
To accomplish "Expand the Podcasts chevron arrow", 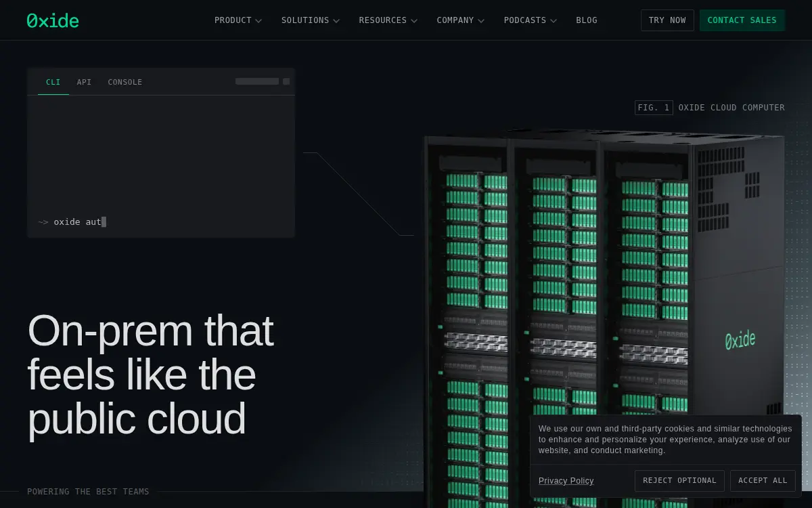I will pyautogui.click(x=554, y=21).
